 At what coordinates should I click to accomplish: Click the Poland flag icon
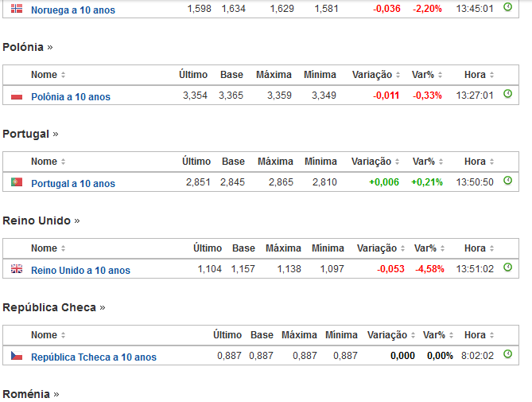click(x=16, y=96)
